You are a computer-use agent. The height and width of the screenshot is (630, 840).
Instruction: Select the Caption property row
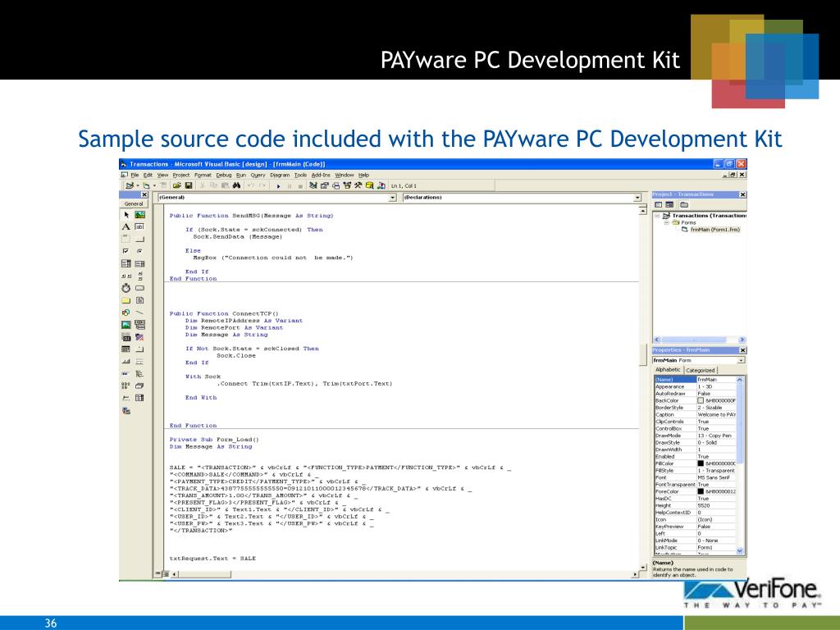[696, 414]
